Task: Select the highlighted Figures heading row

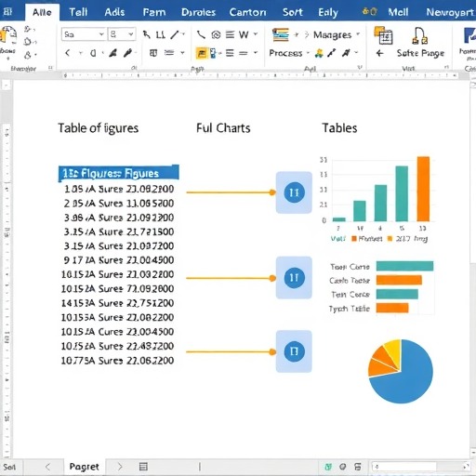Action: (119, 173)
